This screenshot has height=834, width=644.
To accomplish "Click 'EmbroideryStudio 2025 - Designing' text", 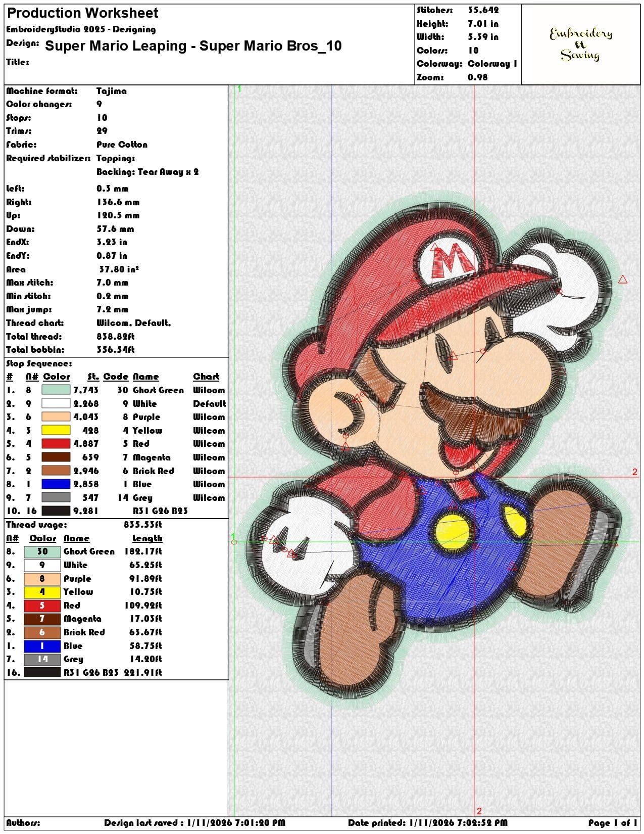I will pyautogui.click(x=81, y=29).
